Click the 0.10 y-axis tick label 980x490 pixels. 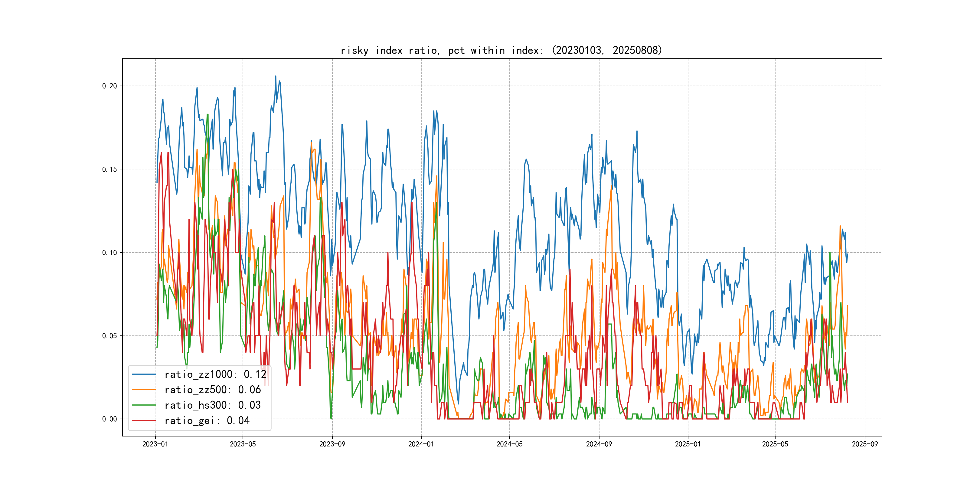click(x=109, y=253)
